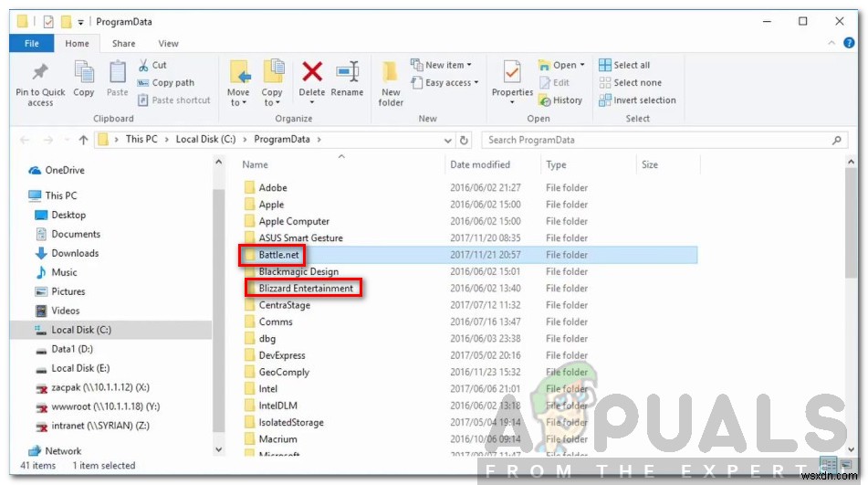Sort by the Date modified column
Image resolution: width=868 pixels, height=485 pixels.
click(480, 164)
